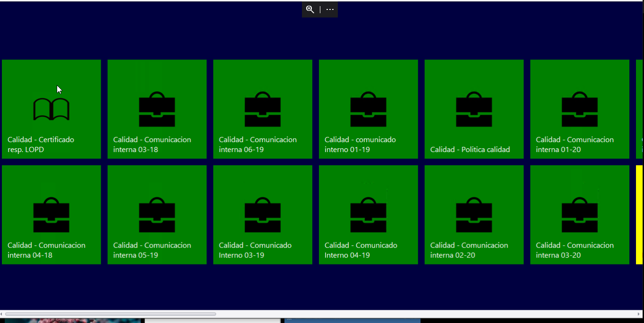Image resolution: width=644 pixels, height=323 pixels.
Task: Select Calidad - Comunicacion interna 03-20 tile
Action: tap(580, 215)
